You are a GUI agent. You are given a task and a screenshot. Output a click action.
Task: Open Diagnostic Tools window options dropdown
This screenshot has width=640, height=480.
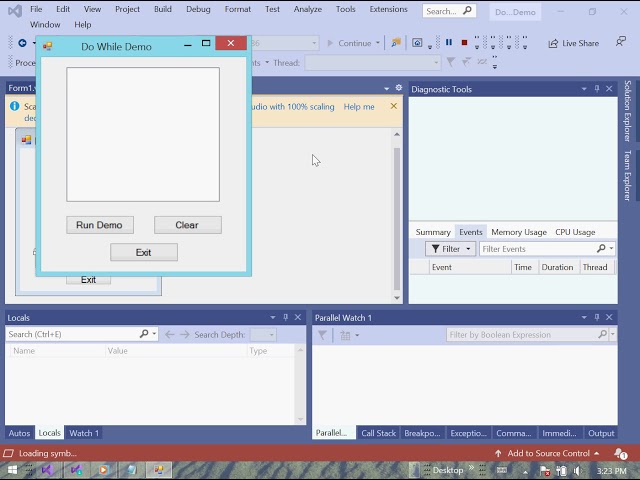point(584,89)
